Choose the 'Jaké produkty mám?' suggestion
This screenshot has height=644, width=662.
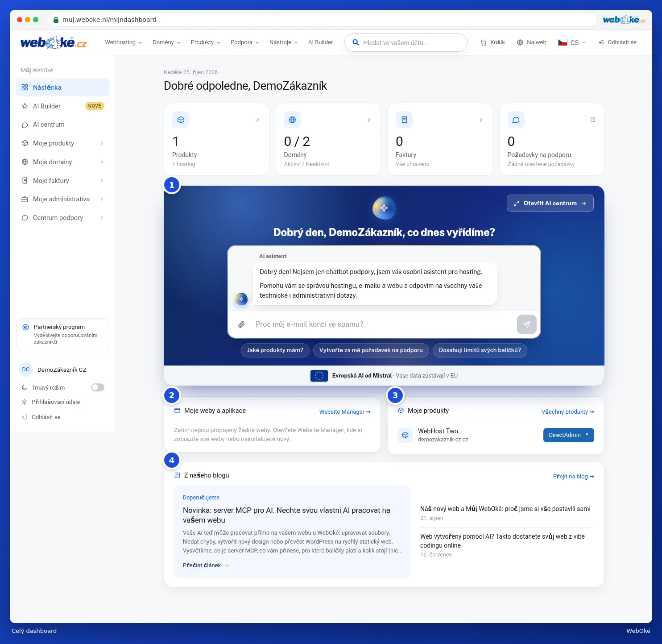[275, 350]
